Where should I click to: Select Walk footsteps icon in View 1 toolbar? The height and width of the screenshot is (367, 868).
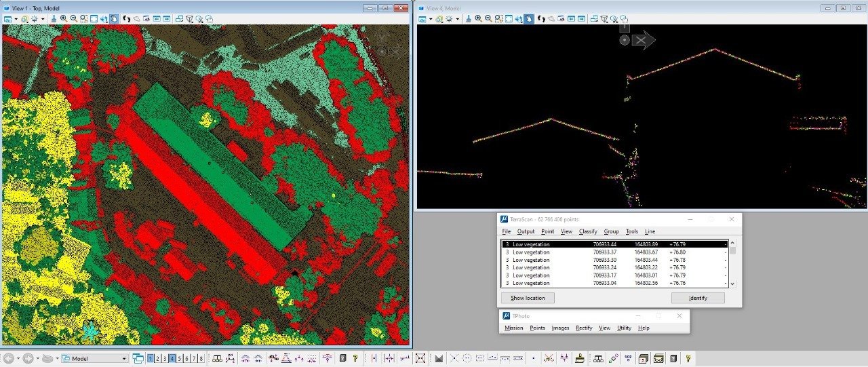(125, 19)
